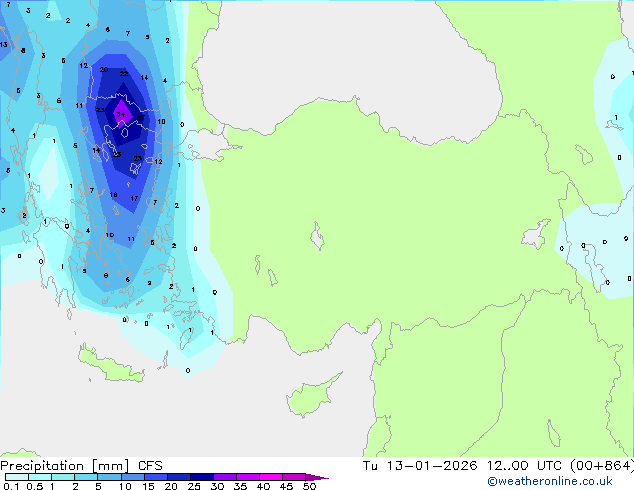The image size is (634, 490).
Task: Click the legend label "35"
Action: [x=240, y=486]
